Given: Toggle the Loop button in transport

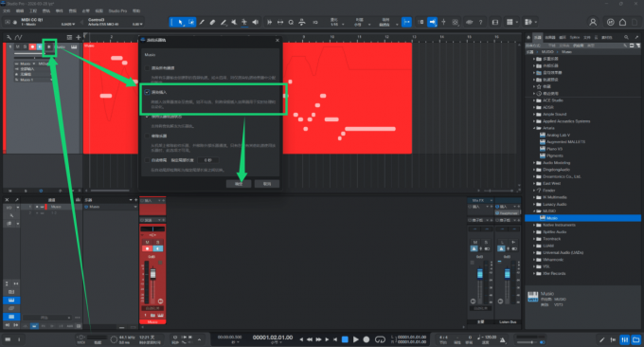Looking at the screenshot, I should [381, 339].
